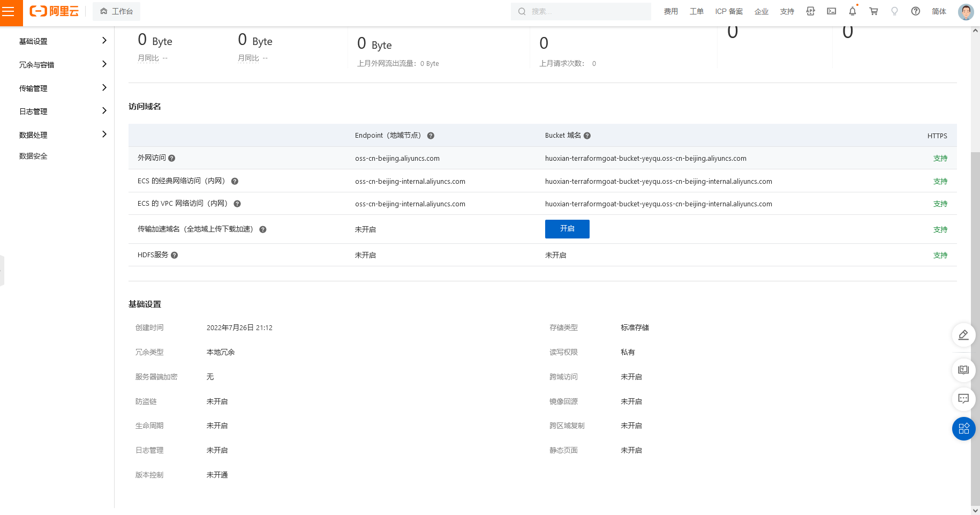The height and width of the screenshot is (515, 980).
Task: Click scrollbar down arrow
Action: click(975, 510)
